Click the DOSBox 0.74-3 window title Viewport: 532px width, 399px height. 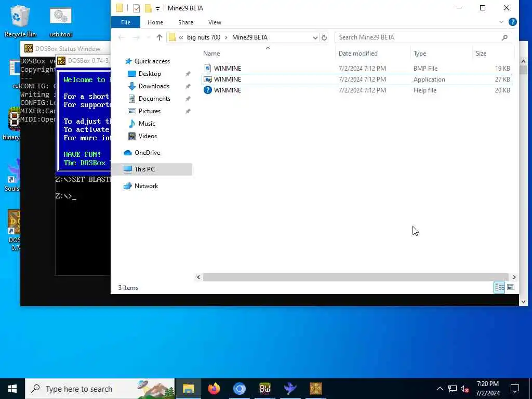[x=88, y=61]
